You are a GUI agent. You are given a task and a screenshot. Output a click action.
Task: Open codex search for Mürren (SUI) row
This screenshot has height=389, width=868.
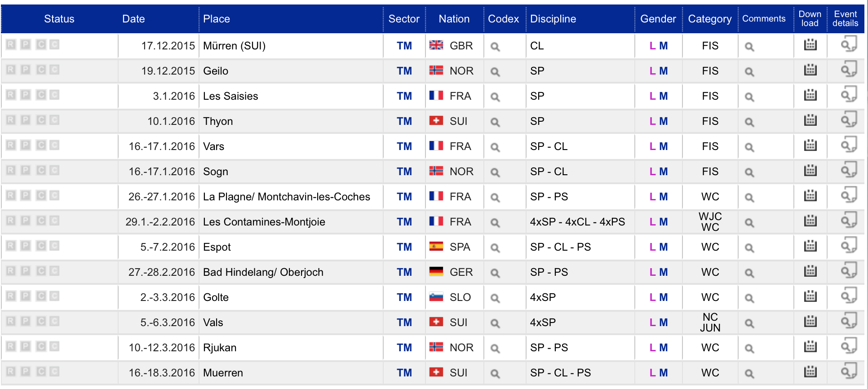tap(495, 47)
